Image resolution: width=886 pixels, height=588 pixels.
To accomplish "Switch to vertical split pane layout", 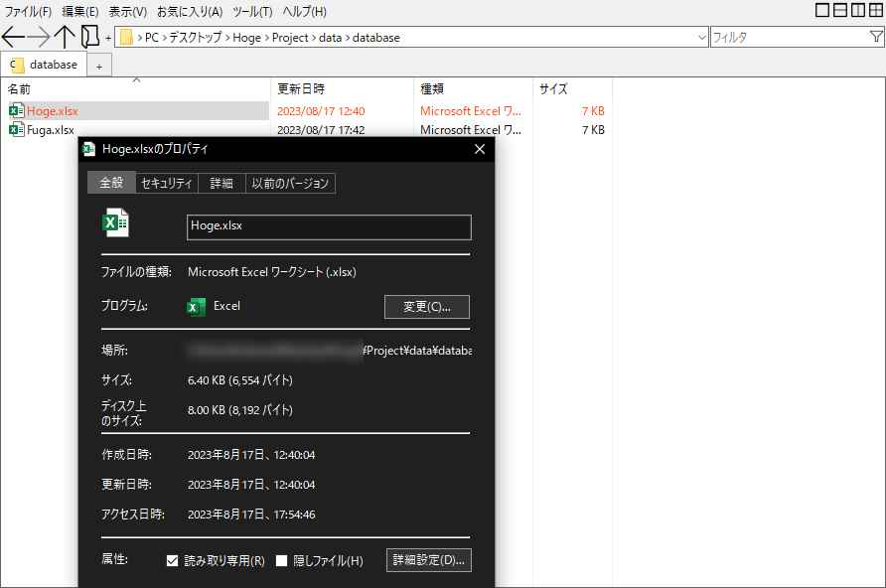I will point(858,10).
